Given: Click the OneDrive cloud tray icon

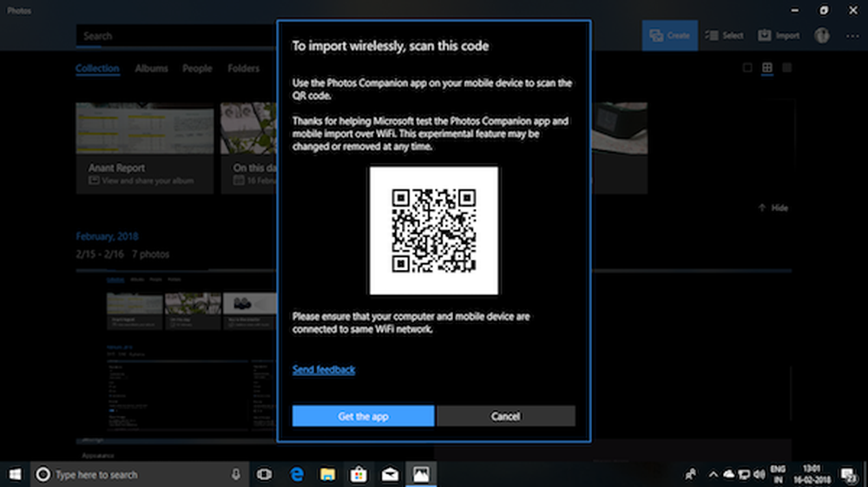Looking at the screenshot, I should click(x=728, y=474).
